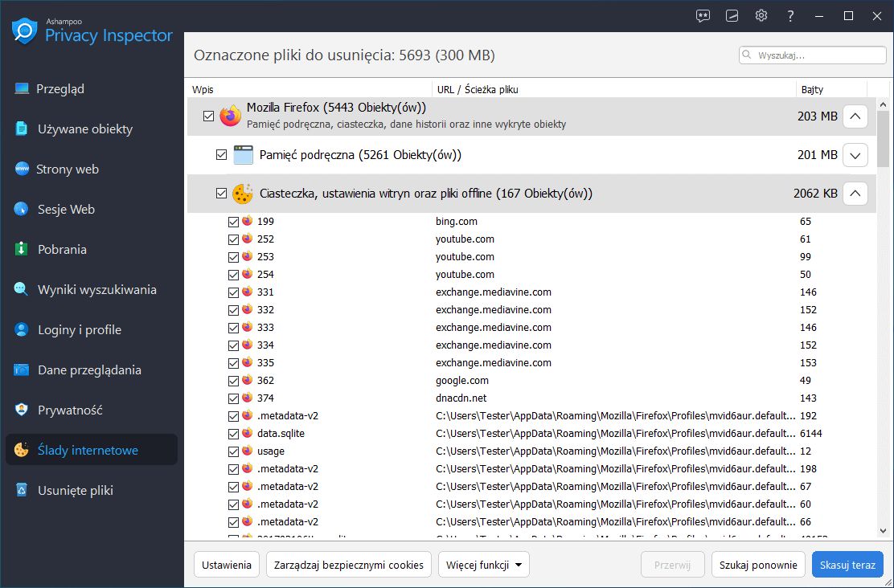The width and height of the screenshot is (894, 588).
Task: Uncheck the Mozilla Firefox group checkbox
Action: (x=209, y=116)
